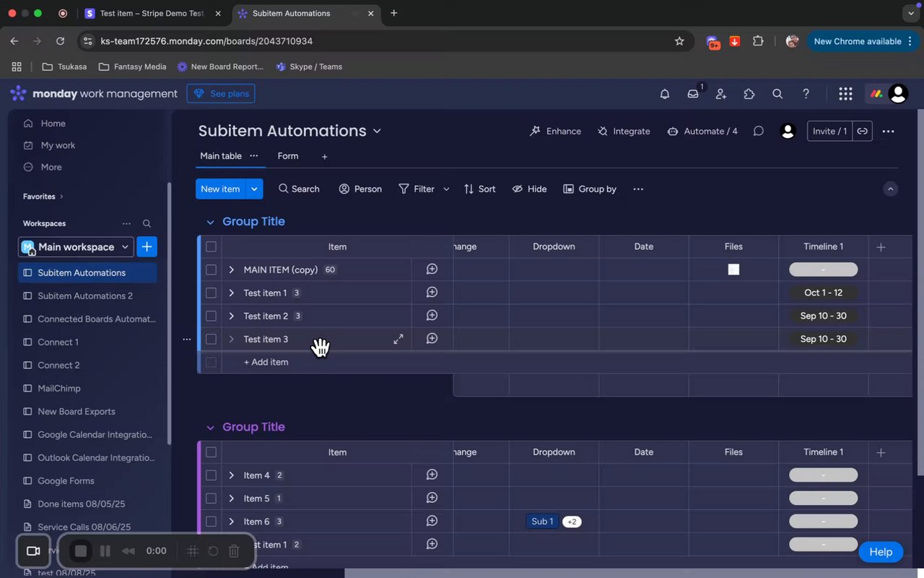This screenshot has height=578, width=924.
Task: Tick checkbox for Item 6
Action: coord(211,522)
